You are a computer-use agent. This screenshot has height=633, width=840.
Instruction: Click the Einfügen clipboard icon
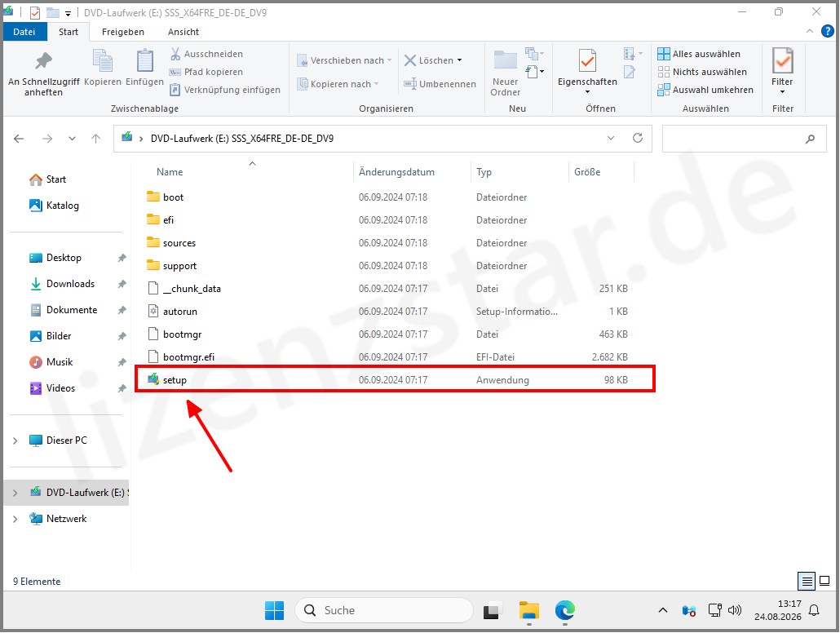point(144,68)
